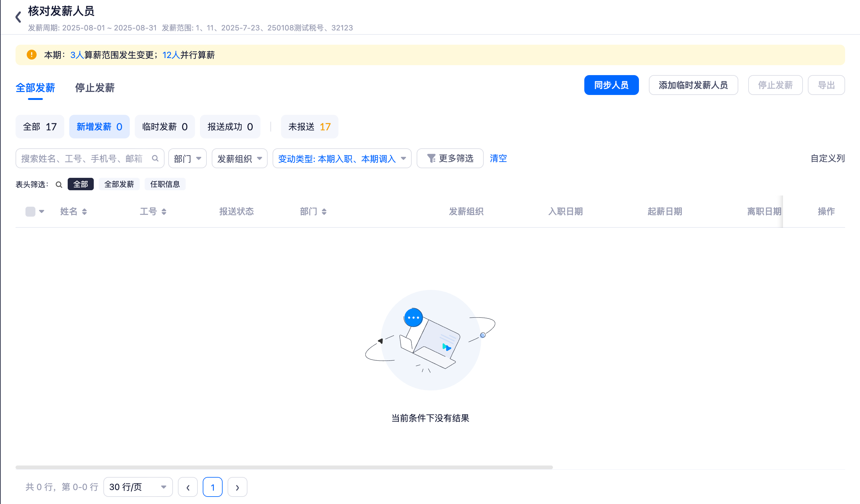Select the 全部发薪 header filter tag

click(119, 184)
